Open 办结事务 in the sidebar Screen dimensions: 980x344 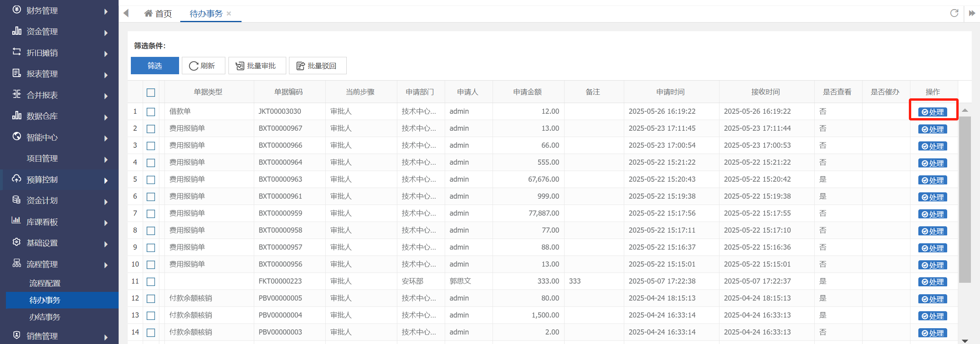[x=45, y=317]
